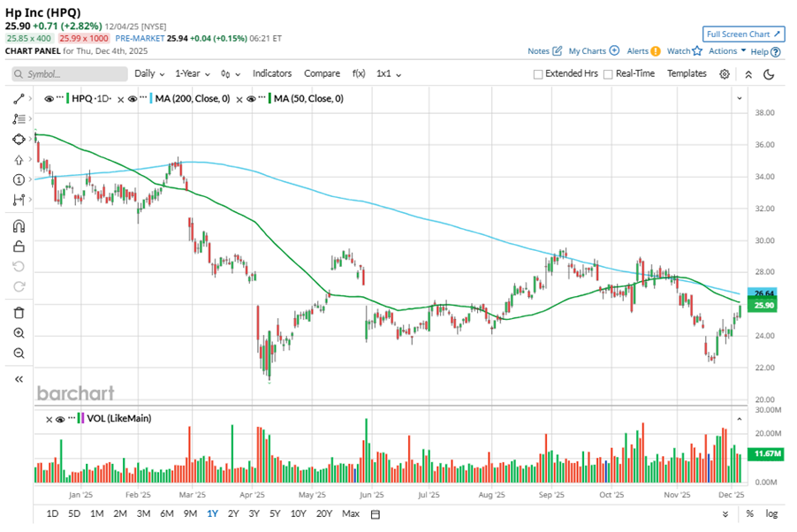This screenshot has height=532, width=797.
Task: Enable the magnet snap tool
Action: [x=18, y=226]
